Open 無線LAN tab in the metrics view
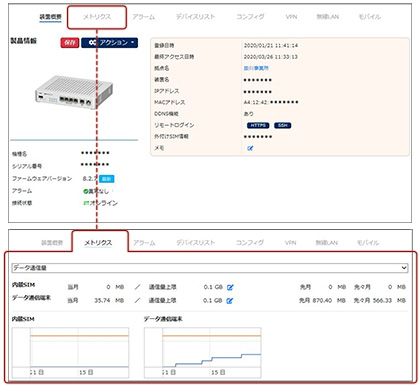This screenshot has height=385, width=420. click(327, 243)
